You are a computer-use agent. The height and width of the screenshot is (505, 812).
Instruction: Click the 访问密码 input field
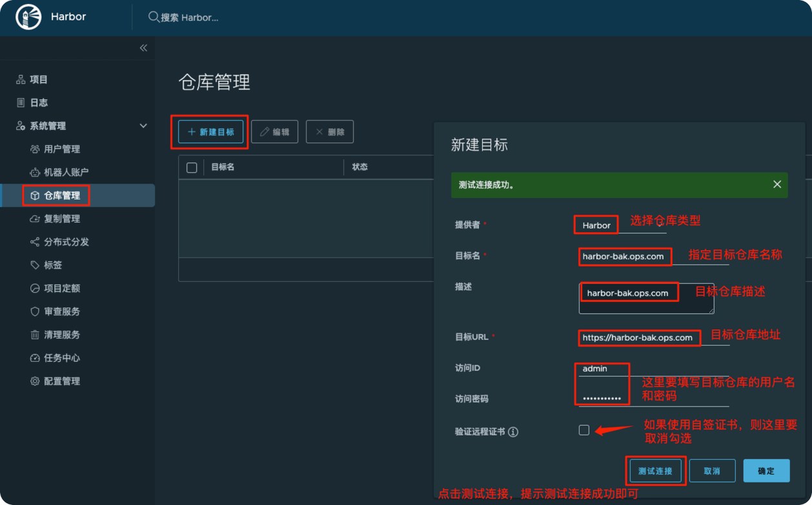point(654,399)
